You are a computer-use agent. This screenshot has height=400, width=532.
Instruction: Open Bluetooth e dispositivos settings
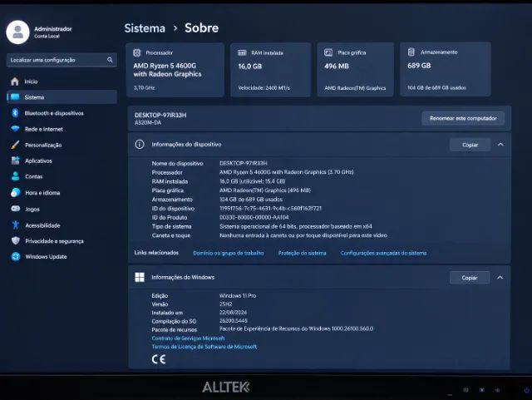(62, 113)
